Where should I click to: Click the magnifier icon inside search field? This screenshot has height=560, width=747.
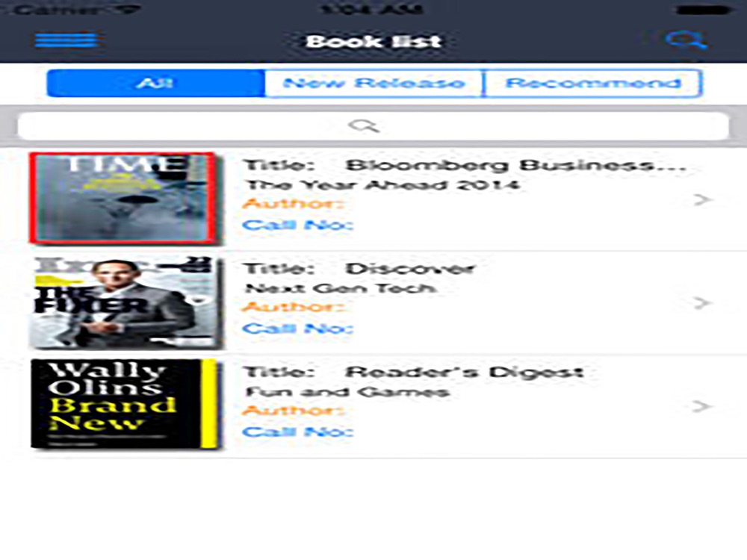[364, 125]
